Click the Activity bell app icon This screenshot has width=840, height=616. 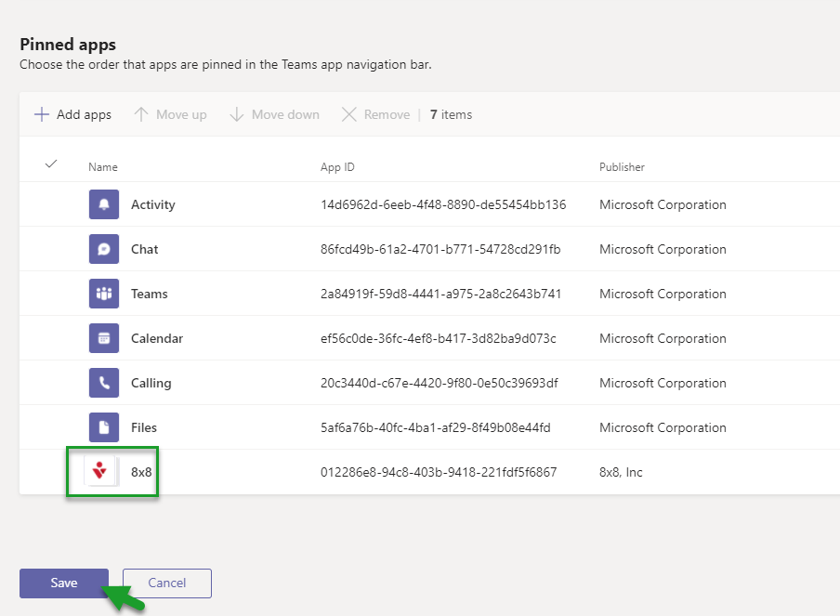[x=103, y=204]
